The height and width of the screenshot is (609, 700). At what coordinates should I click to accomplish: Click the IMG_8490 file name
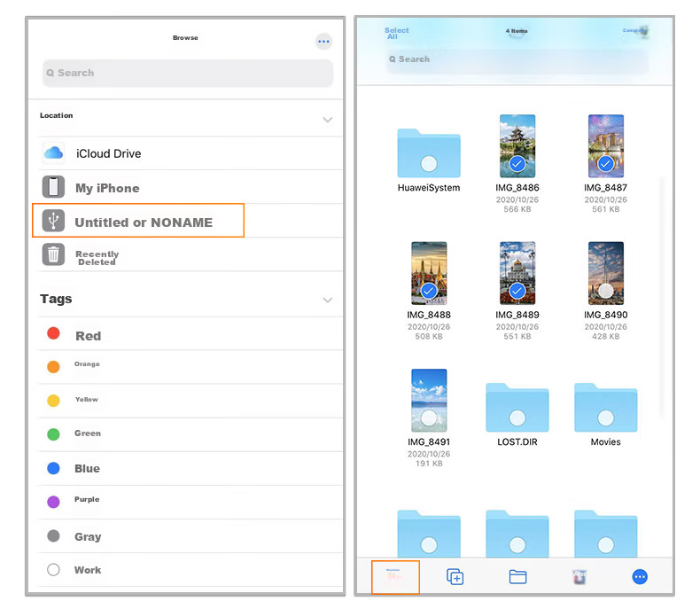coord(606,315)
